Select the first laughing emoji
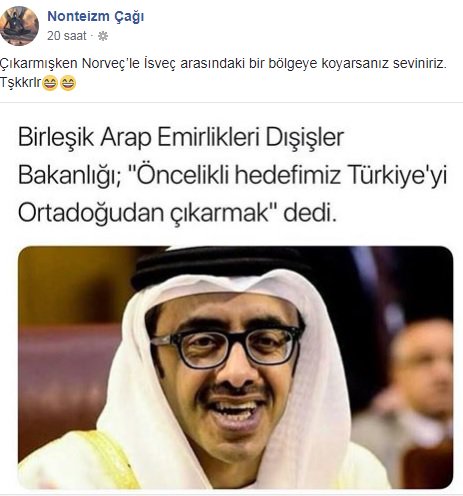 (50, 83)
